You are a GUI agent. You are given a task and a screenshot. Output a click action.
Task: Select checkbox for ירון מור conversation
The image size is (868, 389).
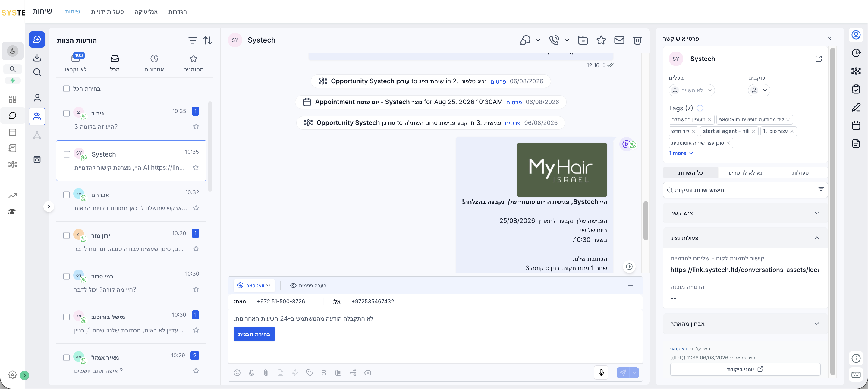click(66, 236)
